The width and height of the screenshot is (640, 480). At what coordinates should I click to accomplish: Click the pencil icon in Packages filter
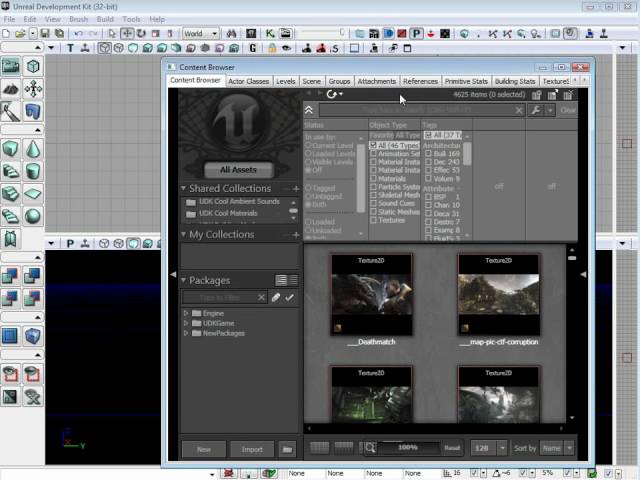click(x=276, y=298)
